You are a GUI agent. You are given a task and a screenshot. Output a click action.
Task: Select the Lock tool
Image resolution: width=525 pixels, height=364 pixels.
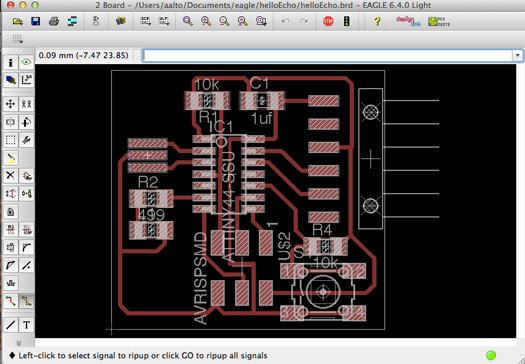point(10,212)
